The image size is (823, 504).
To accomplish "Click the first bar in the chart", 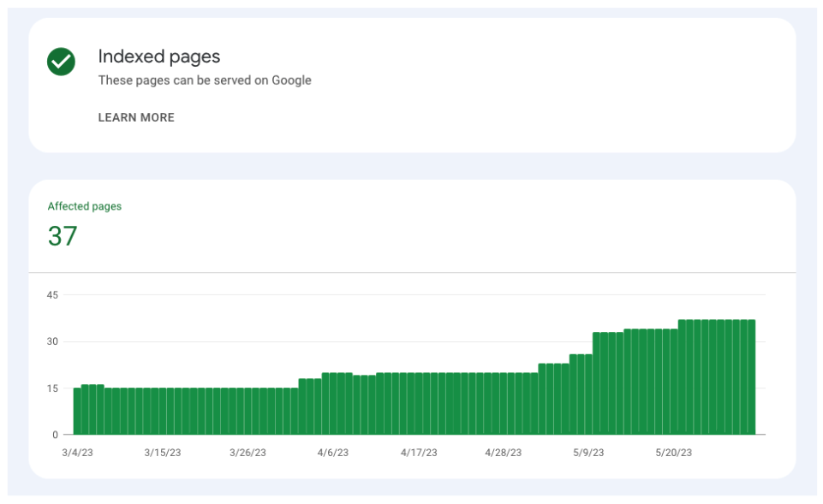I will click(x=77, y=412).
